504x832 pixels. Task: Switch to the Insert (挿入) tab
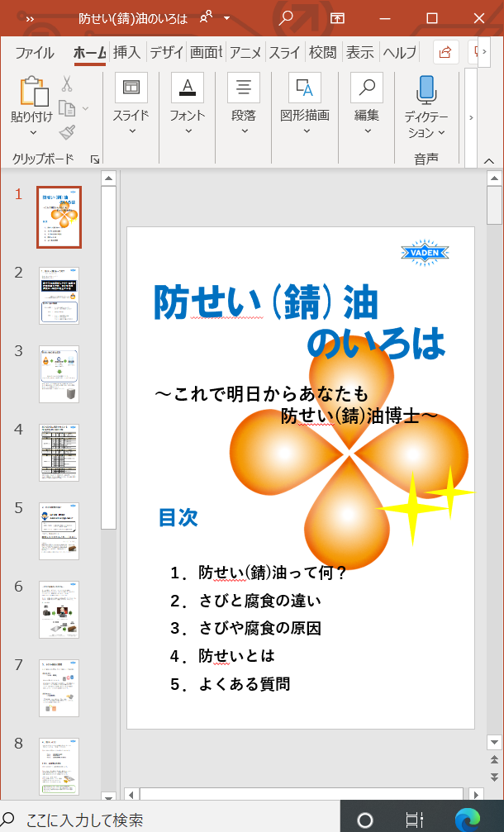point(126,53)
